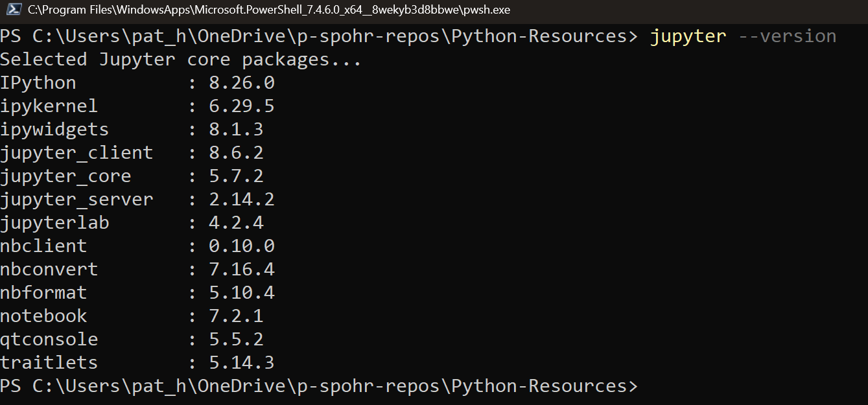The width and height of the screenshot is (868, 405).
Task: Click the jupyter_server version value 2.14.2
Action: click(x=242, y=200)
